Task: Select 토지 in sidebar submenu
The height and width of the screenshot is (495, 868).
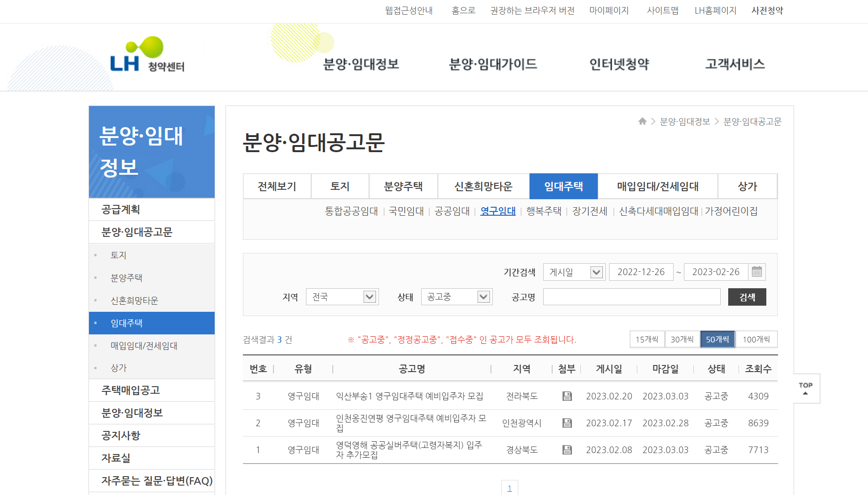Action: pos(152,255)
